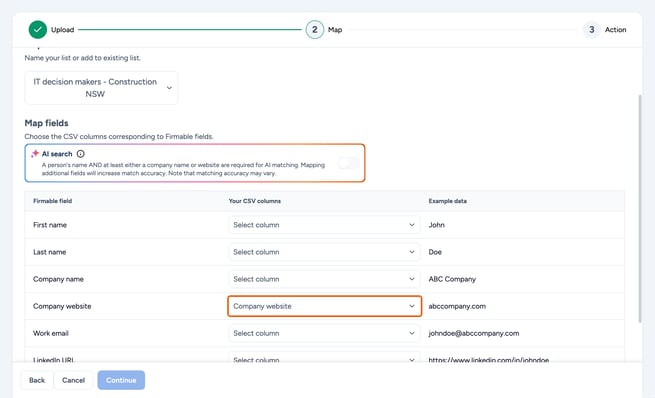Open Work email column dropdown

tap(324, 333)
